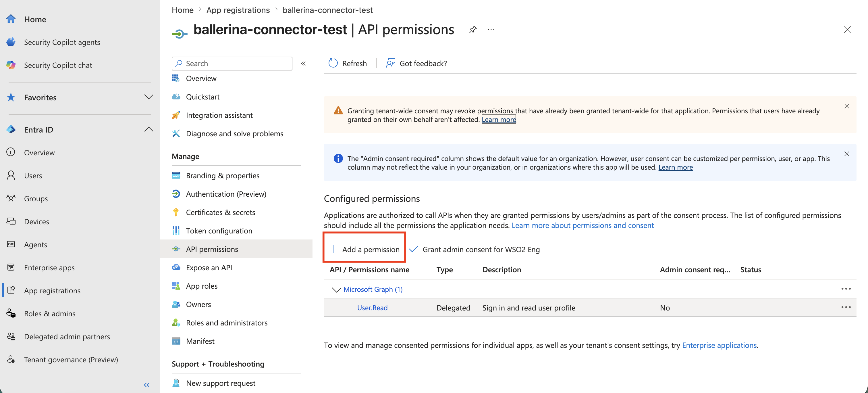The image size is (868, 393).
Task: Collapse the Microsoft Graph permissions group
Action: click(x=336, y=290)
